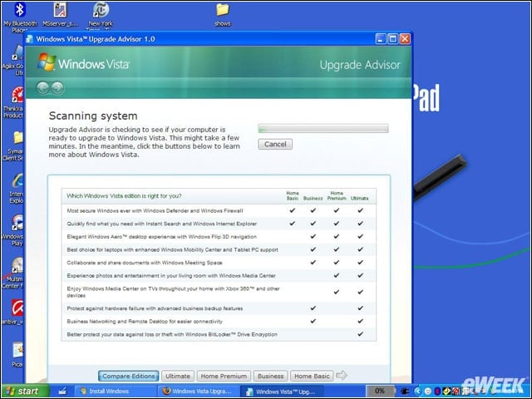This screenshot has height=399, width=532.
Task: Click the Back arrow in Upgrade Advisor
Action: [x=42, y=88]
